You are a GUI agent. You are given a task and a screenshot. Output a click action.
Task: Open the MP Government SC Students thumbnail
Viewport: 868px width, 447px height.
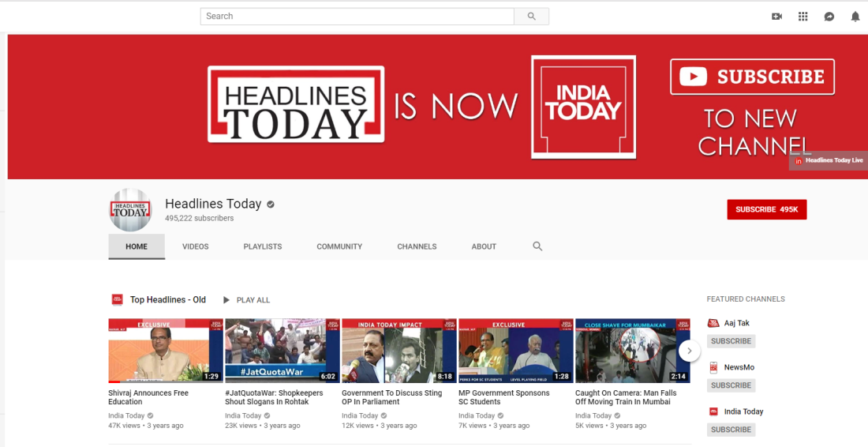coord(516,351)
